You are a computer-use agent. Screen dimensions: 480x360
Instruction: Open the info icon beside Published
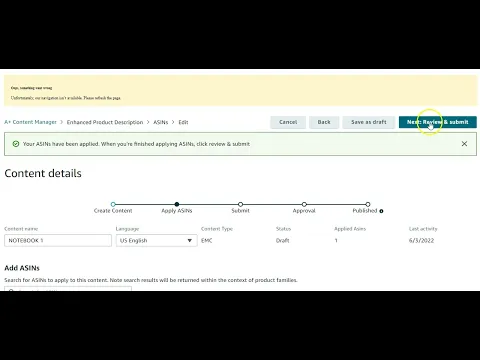pyautogui.click(x=381, y=211)
